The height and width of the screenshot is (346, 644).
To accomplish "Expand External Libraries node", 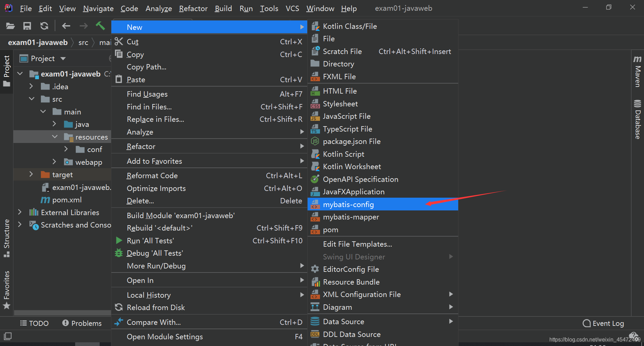I will 19,212.
